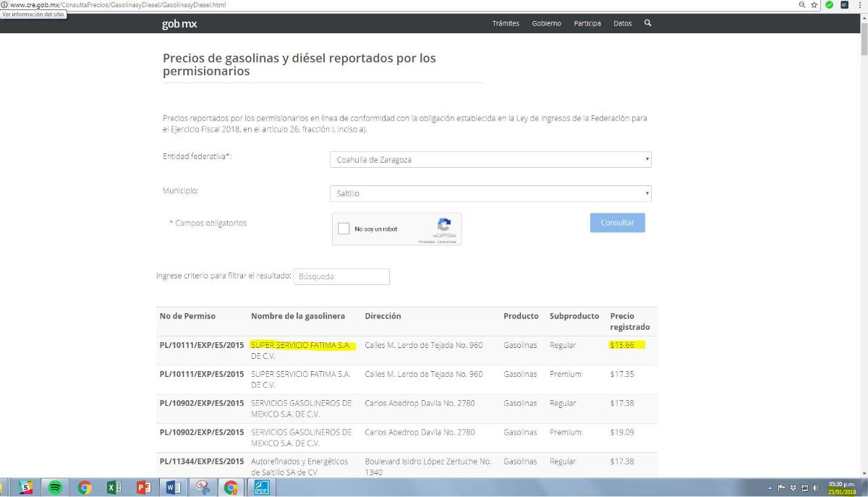Focus the Búsqueda filter field
The height and width of the screenshot is (497, 868).
[x=341, y=276]
